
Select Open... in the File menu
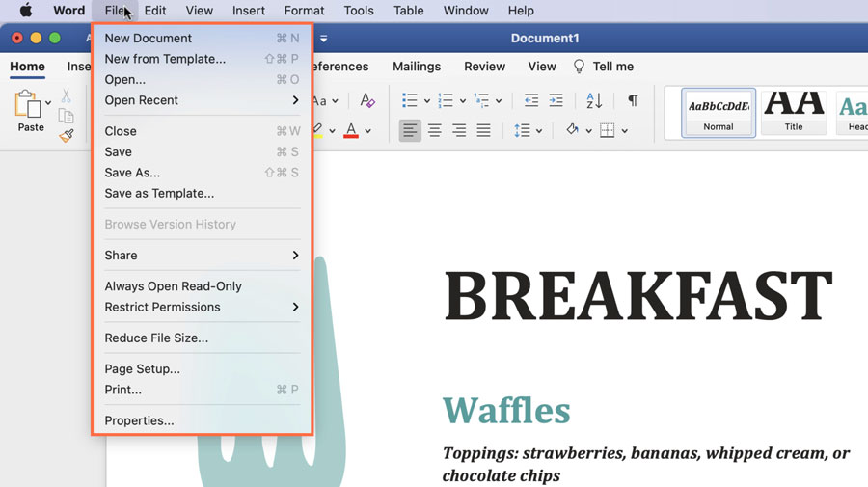(203, 80)
